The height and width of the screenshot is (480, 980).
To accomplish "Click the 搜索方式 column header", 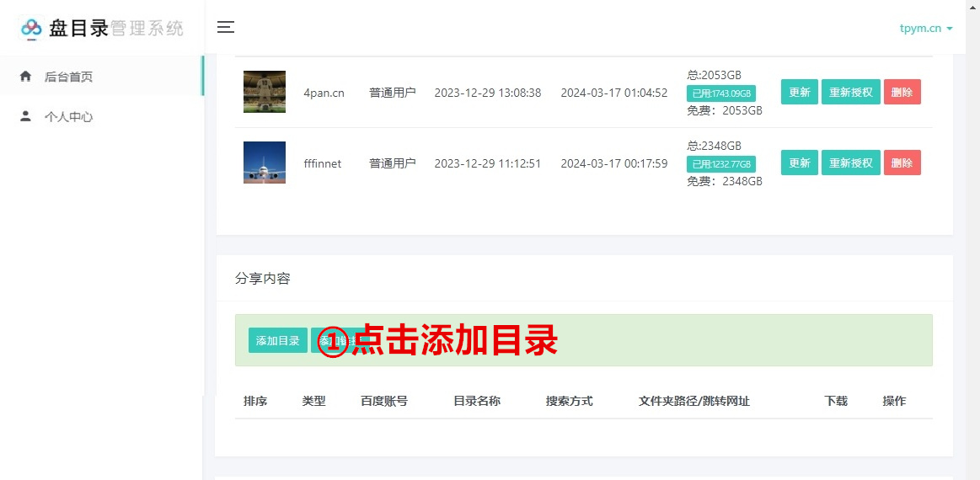I will [x=570, y=401].
